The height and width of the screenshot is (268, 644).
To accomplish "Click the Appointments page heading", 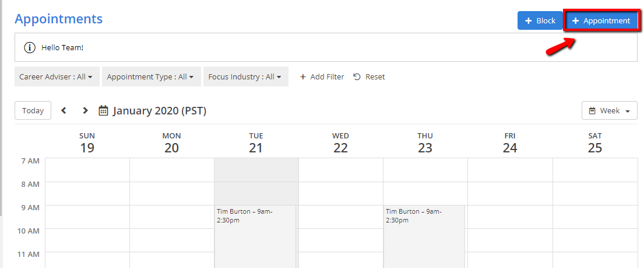I will [58, 19].
